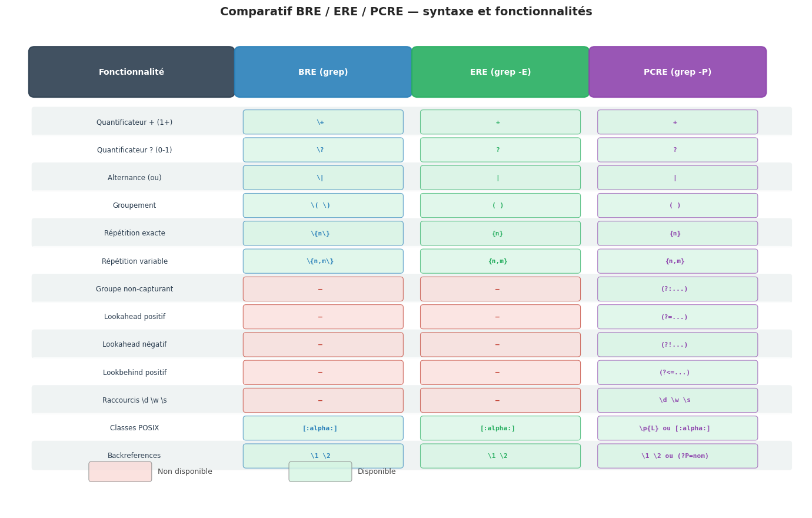Select the BRE cell for Quantificateur +
This screenshot has height=518, width=812.
click(323, 122)
